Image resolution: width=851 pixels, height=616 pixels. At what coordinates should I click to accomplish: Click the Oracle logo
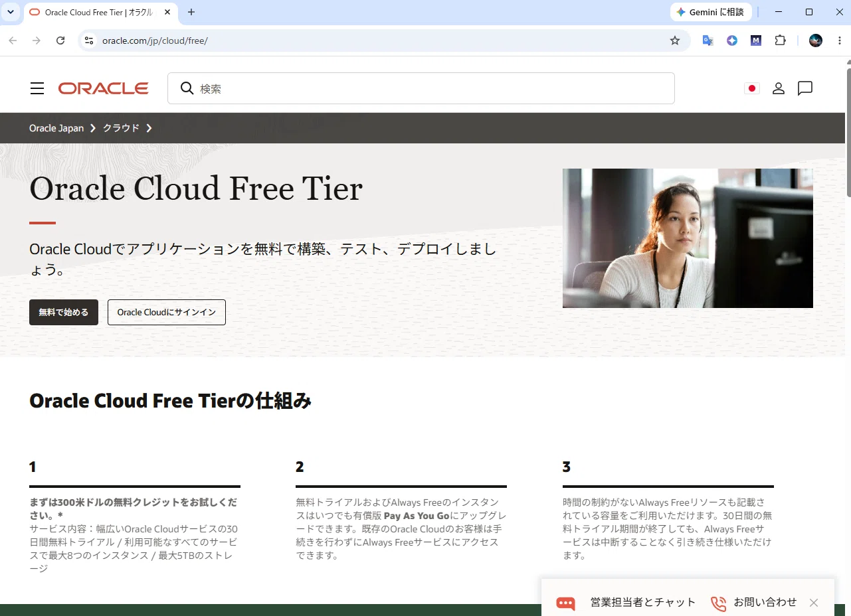coord(104,88)
